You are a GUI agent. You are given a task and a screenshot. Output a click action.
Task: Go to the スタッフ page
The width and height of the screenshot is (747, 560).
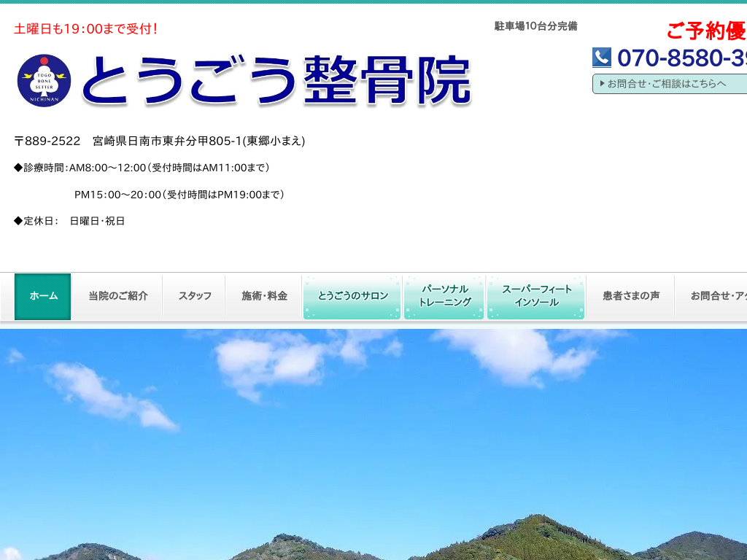click(x=195, y=296)
